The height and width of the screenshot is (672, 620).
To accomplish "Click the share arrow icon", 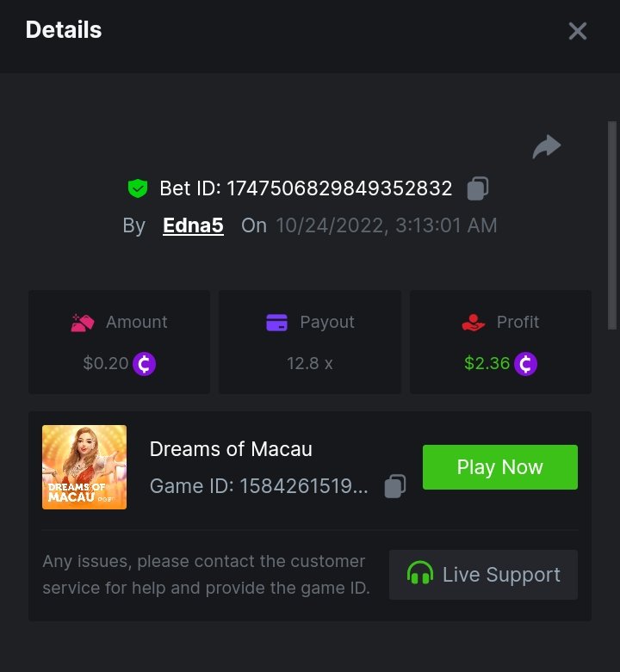I will (x=546, y=147).
